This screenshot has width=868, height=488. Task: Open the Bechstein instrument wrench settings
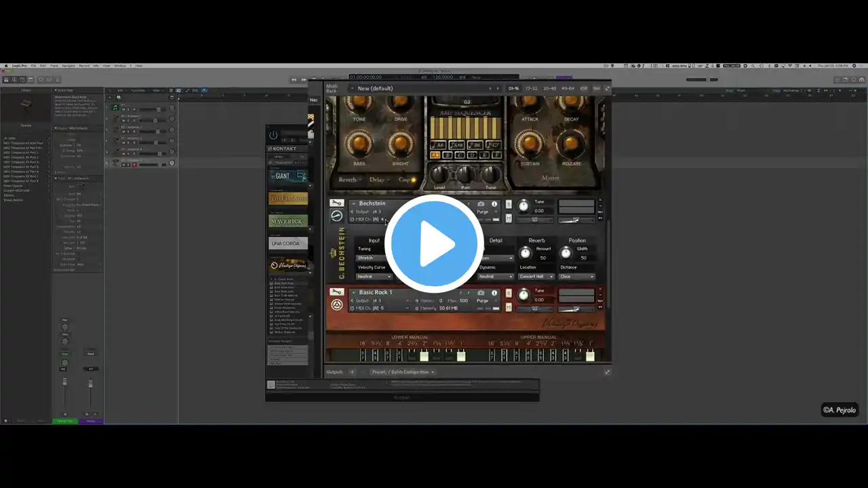point(336,203)
